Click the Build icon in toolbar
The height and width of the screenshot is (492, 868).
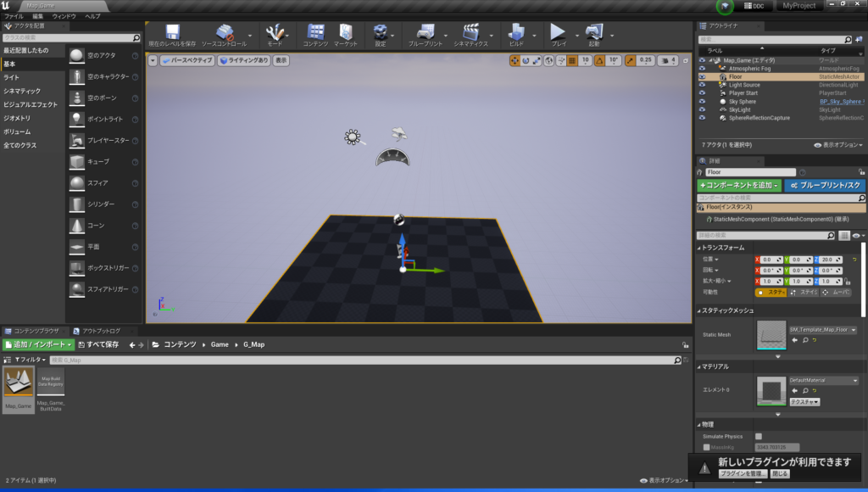pyautogui.click(x=516, y=34)
